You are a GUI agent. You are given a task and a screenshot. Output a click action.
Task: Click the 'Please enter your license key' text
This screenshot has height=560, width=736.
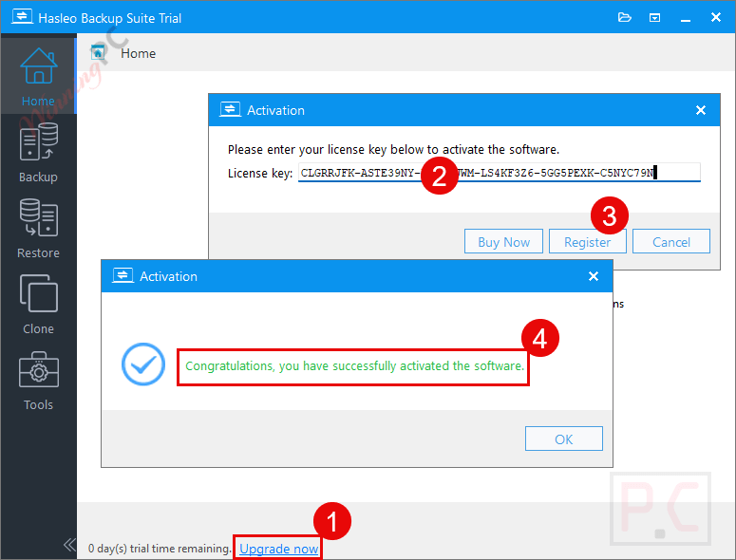393,150
